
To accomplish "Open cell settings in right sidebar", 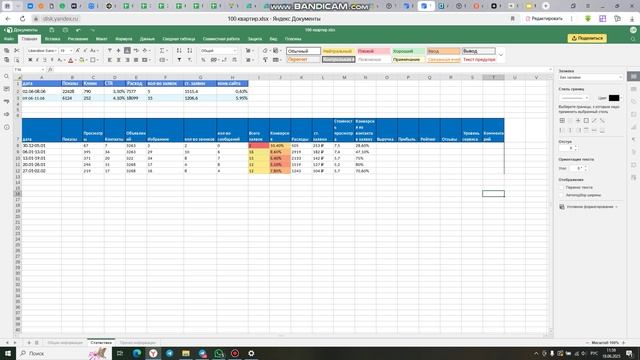I will click(x=633, y=76).
